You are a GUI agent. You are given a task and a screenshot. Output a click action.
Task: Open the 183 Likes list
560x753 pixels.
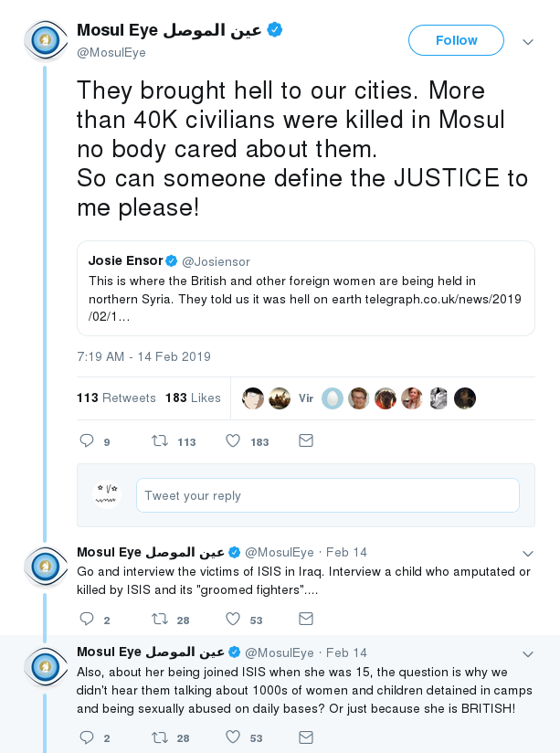pos(193,398)
